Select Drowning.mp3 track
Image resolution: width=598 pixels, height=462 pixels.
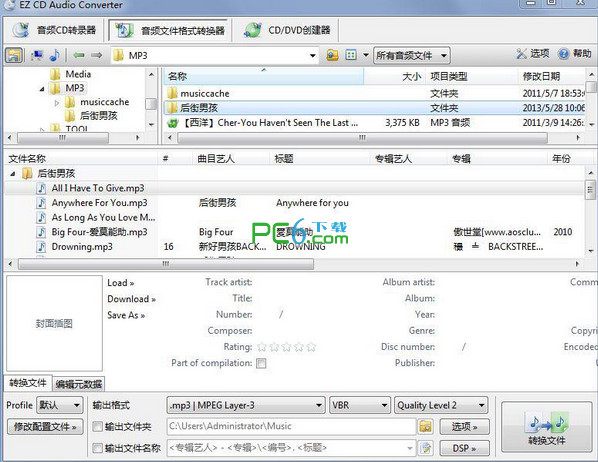[x=82, y=247]
